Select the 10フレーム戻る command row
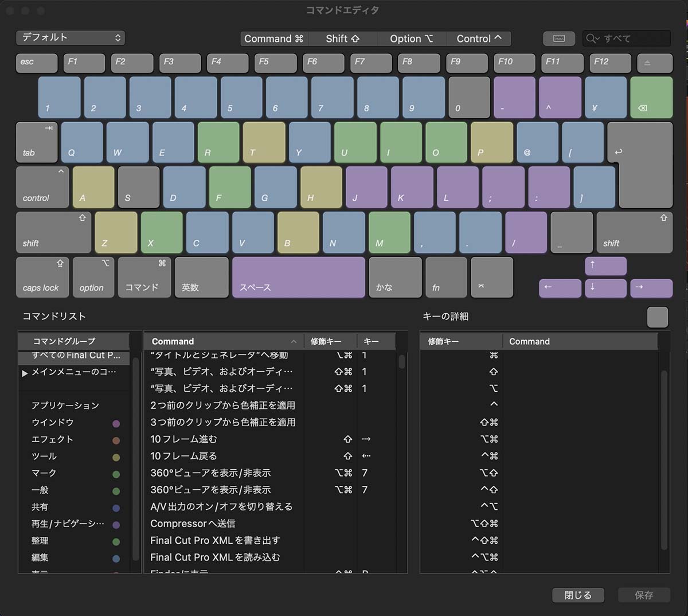Viewport: 688px width, 616px height. coord(271,457)
